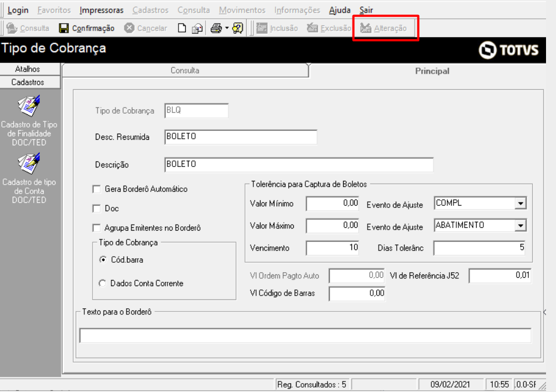Toggle the Doc checkbox
This screenshot has height=392, width=556.
click(96, 208)
